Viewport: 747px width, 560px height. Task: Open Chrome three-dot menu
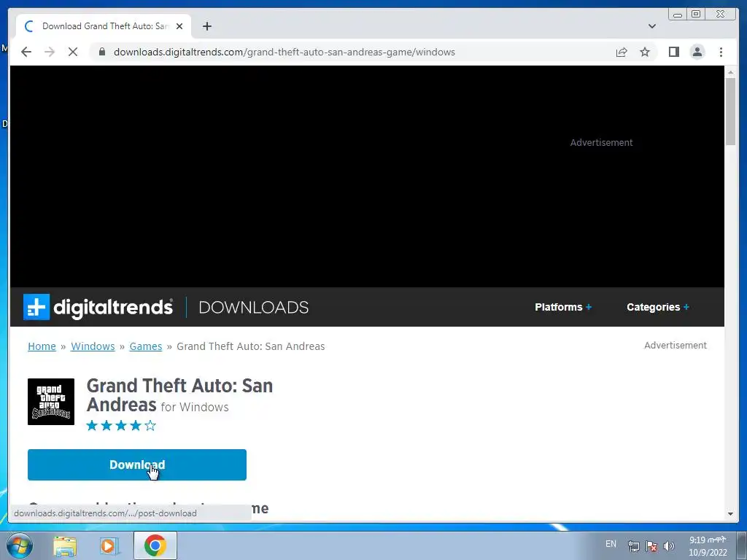tap(721, 52)
